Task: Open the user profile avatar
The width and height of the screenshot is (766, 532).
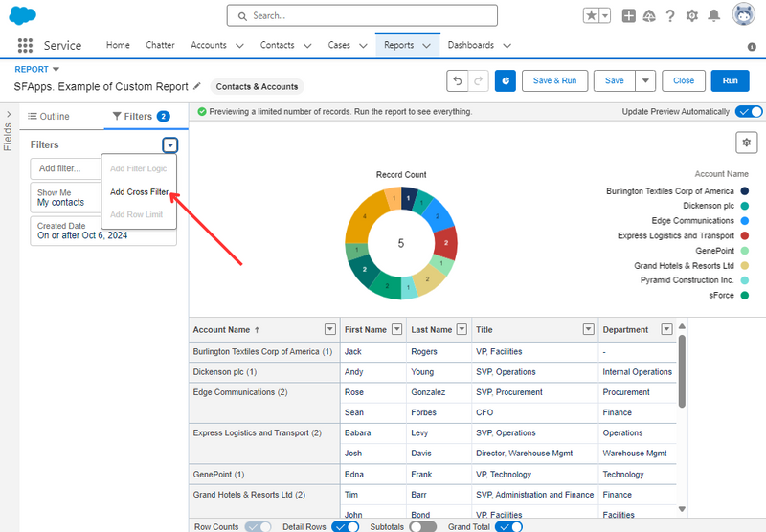Action: 743,14
